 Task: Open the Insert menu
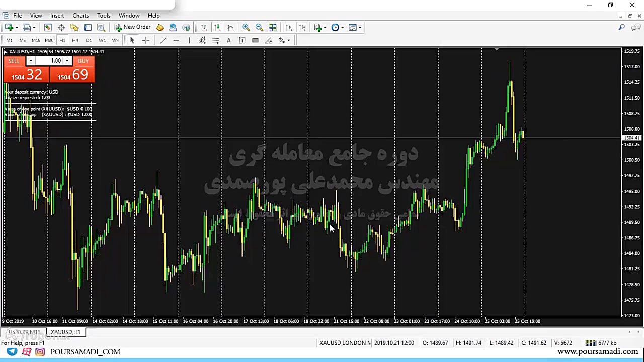click(57, 16)
